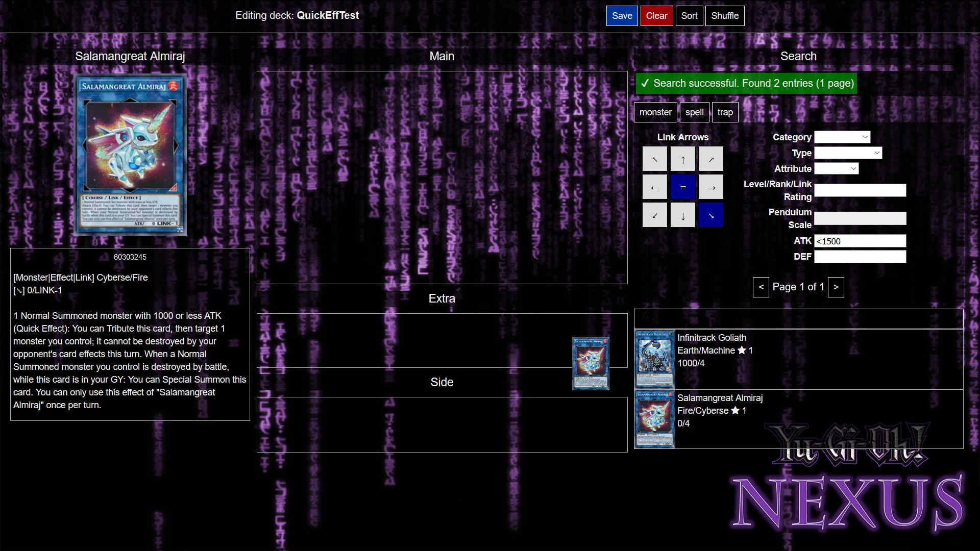Click the Earth/Machine attribute line
This screenshot has height=551, width=980.
click(x=715, y=350)
